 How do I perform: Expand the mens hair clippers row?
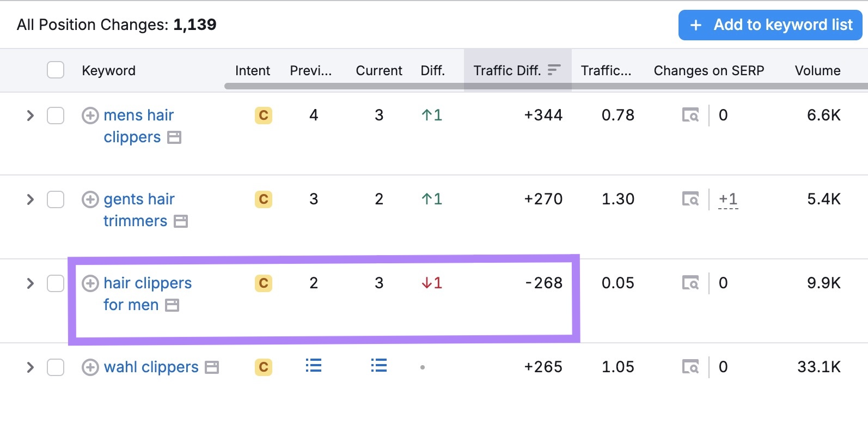(x=30, y=116)
